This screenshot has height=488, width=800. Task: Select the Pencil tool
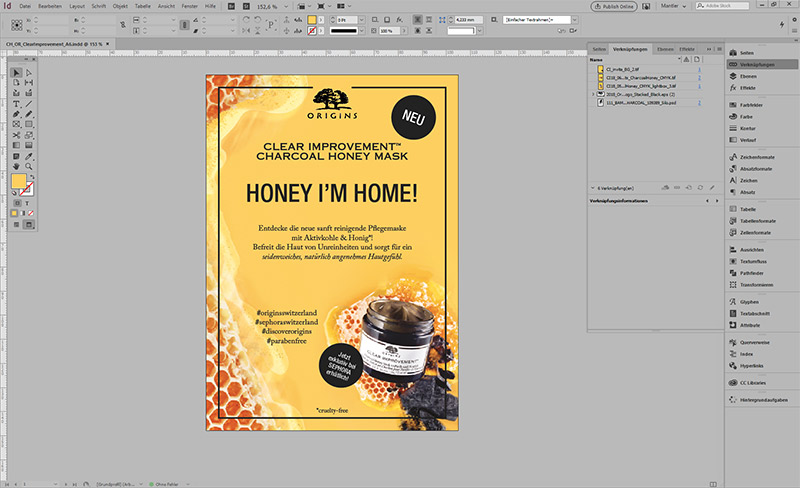(29, 114)
